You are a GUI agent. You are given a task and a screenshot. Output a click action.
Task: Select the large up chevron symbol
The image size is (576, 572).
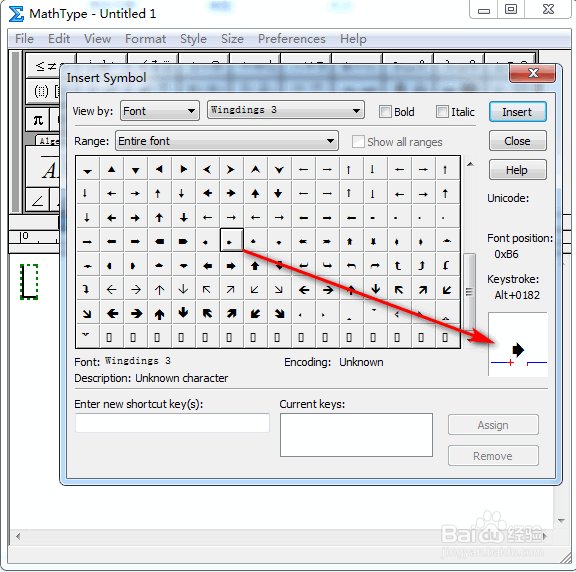click(256, 169)
